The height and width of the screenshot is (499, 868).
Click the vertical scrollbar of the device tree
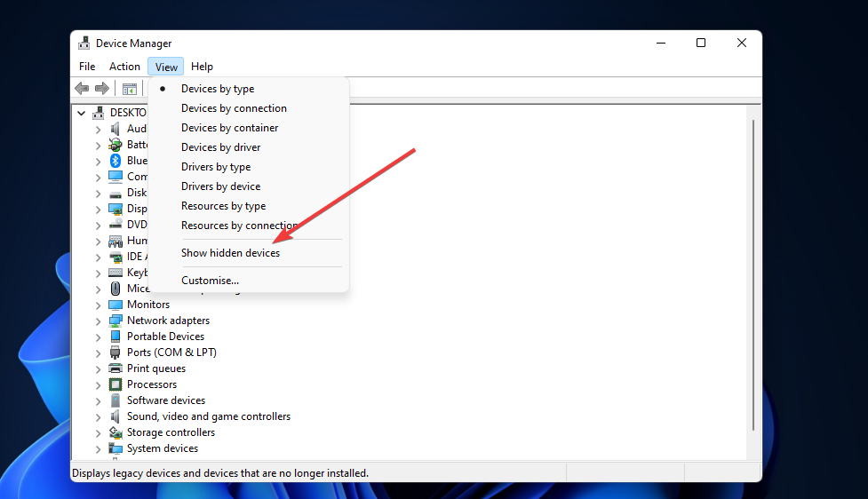[753, 275]
